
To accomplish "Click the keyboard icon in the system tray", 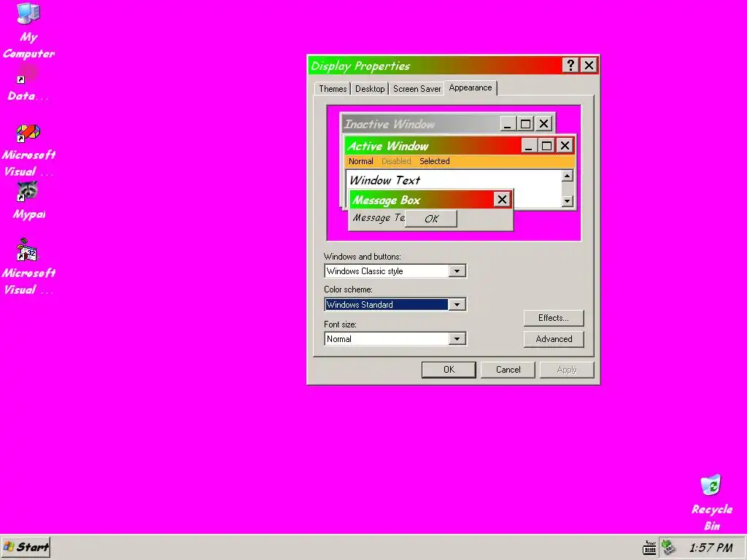I will [649, 548].
